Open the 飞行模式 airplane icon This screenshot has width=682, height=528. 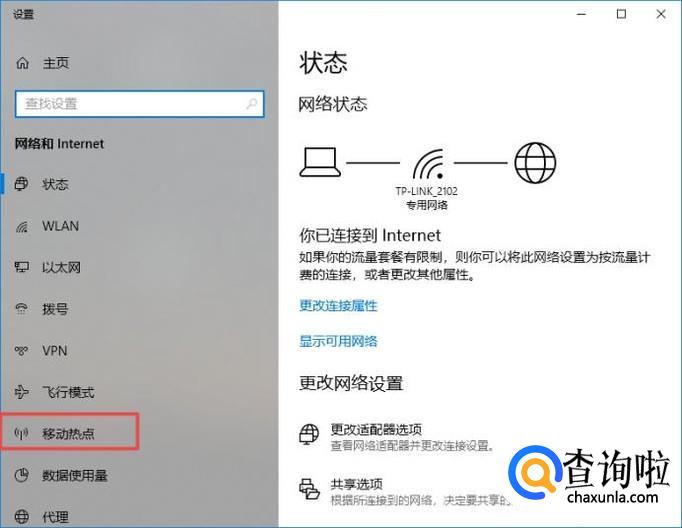pyautogui.click(x=21, y=392)
